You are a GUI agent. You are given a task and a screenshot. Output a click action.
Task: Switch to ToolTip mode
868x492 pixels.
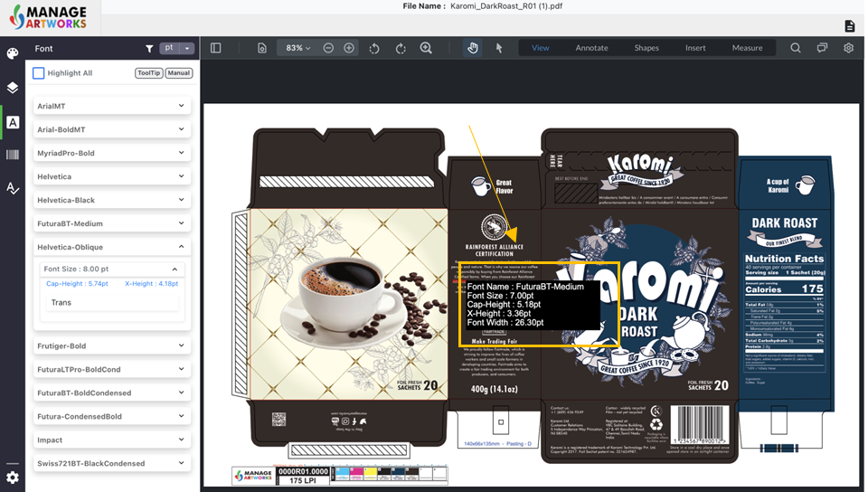(x=149, y=73)
